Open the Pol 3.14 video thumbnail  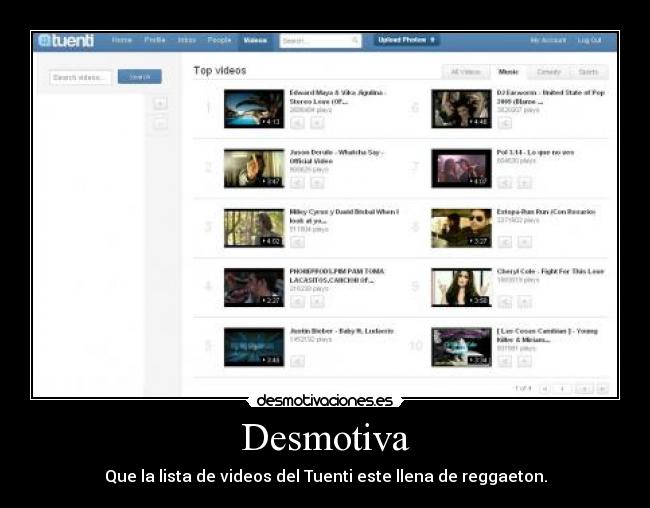pyautogui.click(x=461, y=168)
